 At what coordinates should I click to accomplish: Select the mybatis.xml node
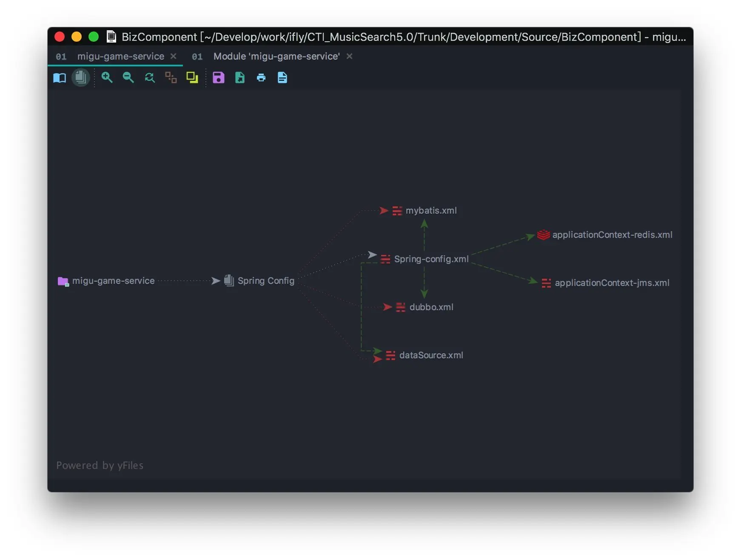[x=430, y=211]
